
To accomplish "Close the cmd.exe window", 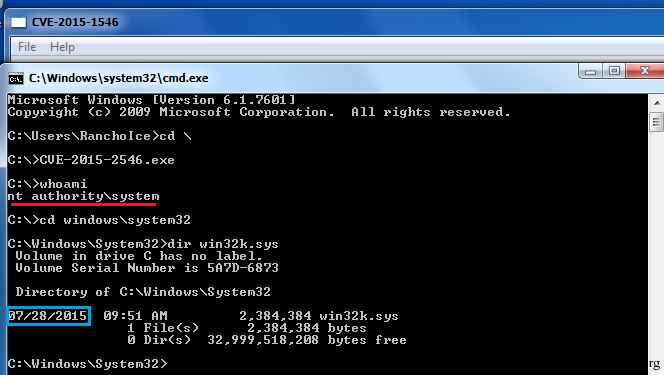I will [x=645, y=71].
